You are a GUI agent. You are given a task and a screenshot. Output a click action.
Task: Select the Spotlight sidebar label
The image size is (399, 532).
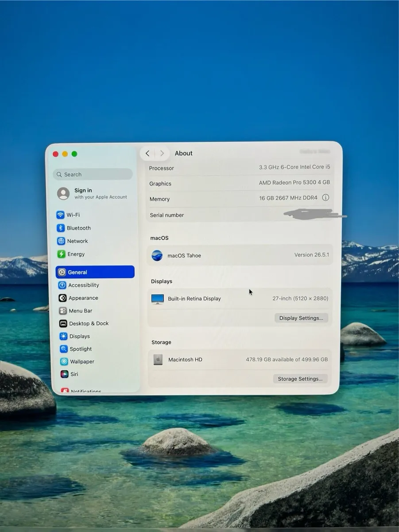click(81, 349)
